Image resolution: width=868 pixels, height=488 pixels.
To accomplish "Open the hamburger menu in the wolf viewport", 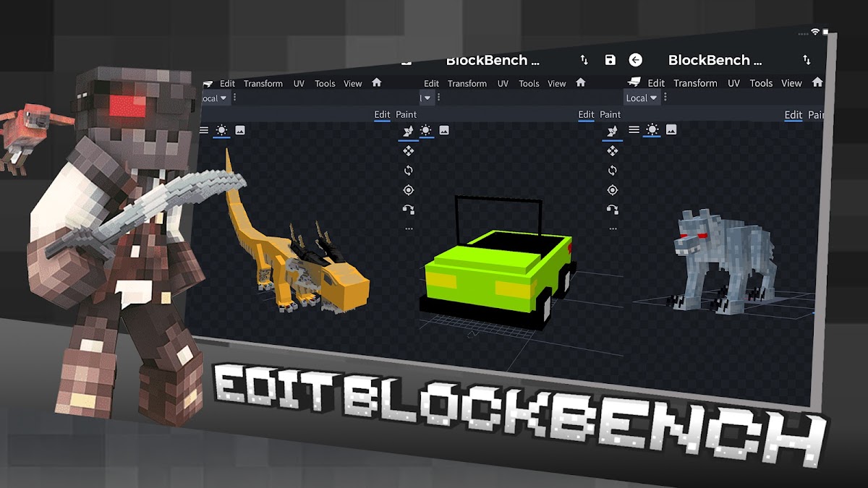I will tap(634, 129).
